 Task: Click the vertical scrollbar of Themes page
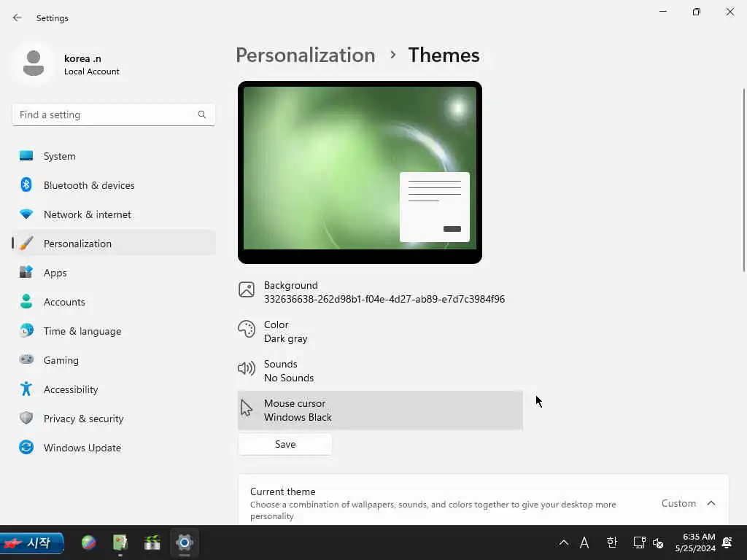point(743,180)
